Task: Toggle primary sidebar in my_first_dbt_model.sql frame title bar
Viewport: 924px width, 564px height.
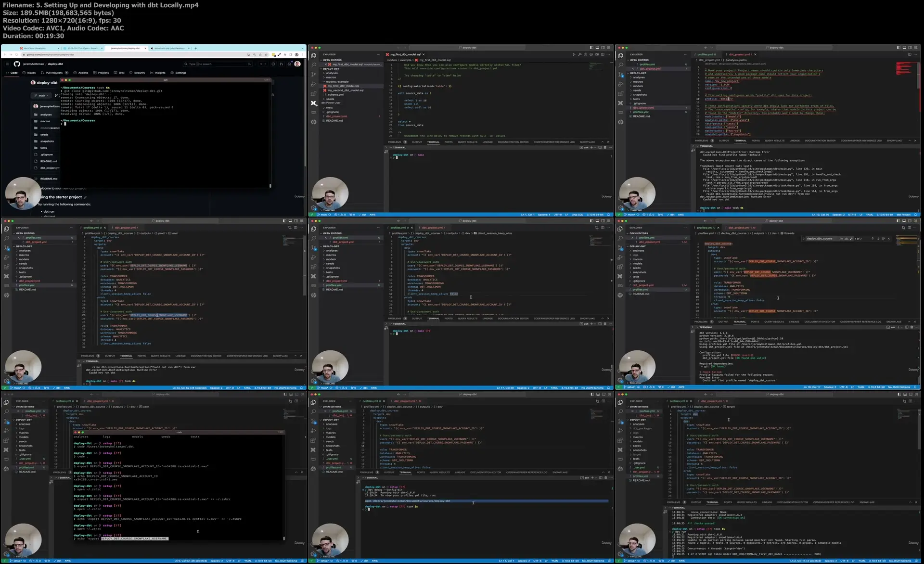Action: pyautogui.click(x=591, y=48)
